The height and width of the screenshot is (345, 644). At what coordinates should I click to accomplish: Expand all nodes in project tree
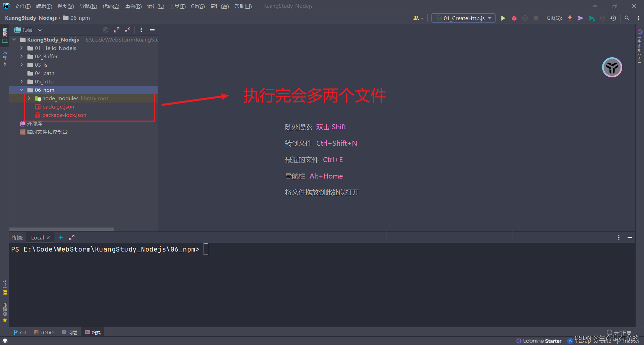pos(117,30)
